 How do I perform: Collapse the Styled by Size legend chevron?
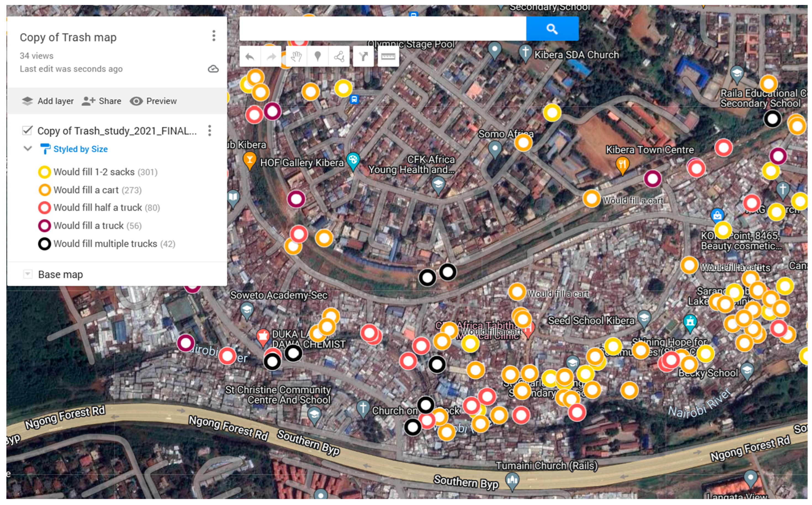[x=28, y=149]
